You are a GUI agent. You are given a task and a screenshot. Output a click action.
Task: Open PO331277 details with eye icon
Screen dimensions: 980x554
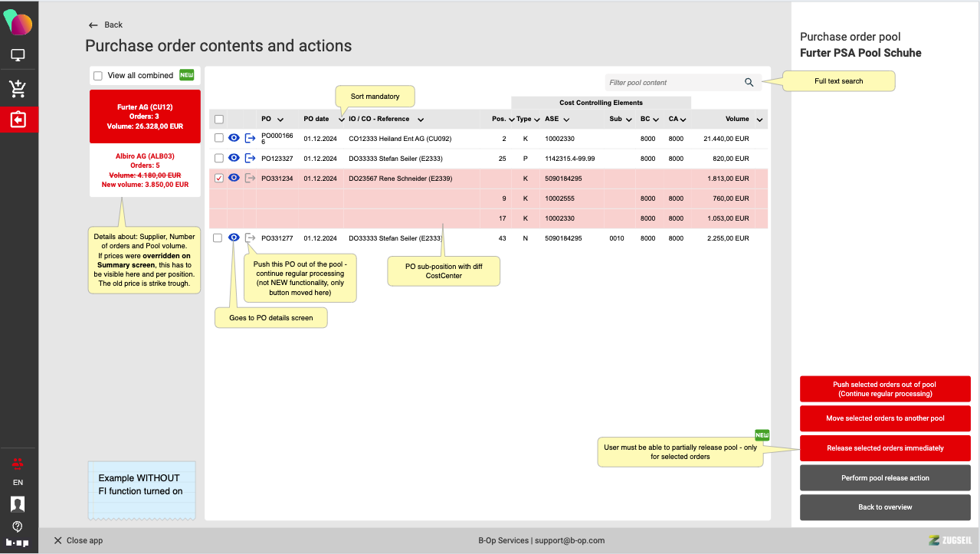(234, 238)
